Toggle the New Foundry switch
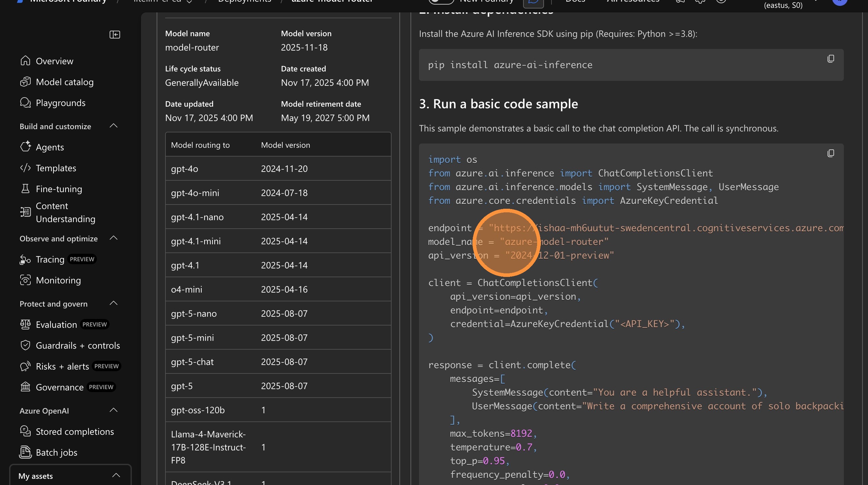868x485 pixels. pos(441,1)
